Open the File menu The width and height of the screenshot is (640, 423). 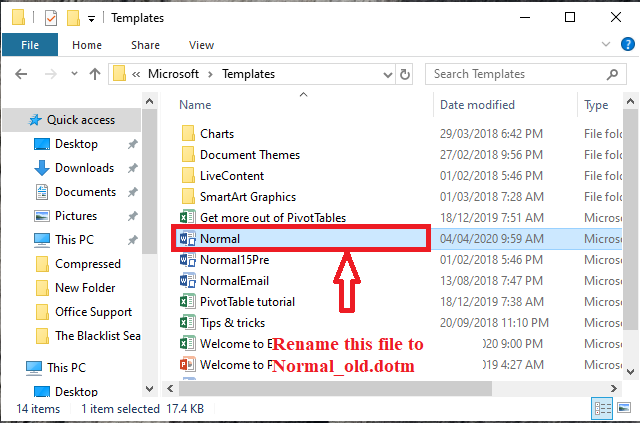coord(30,45)
